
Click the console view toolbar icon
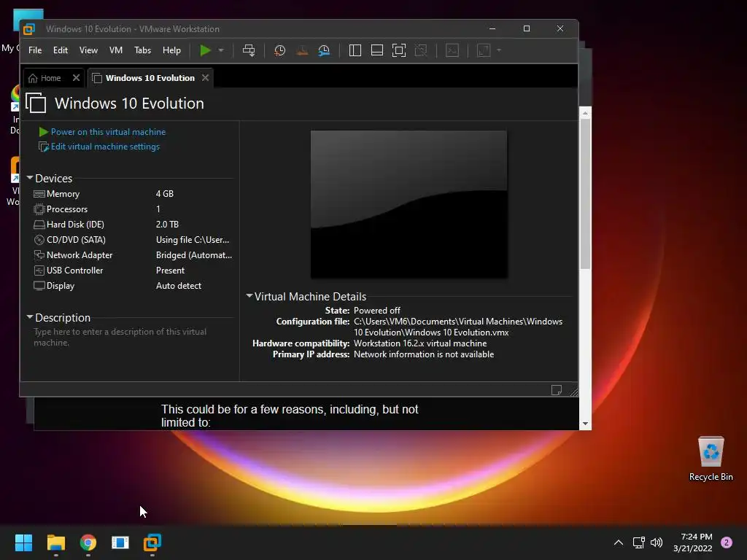click(x=452, y=50)
